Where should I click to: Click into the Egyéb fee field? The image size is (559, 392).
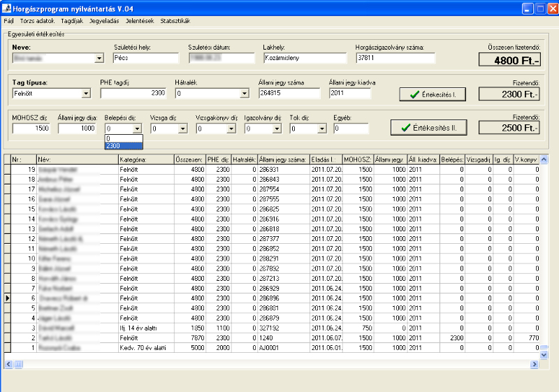click(351, 129)
